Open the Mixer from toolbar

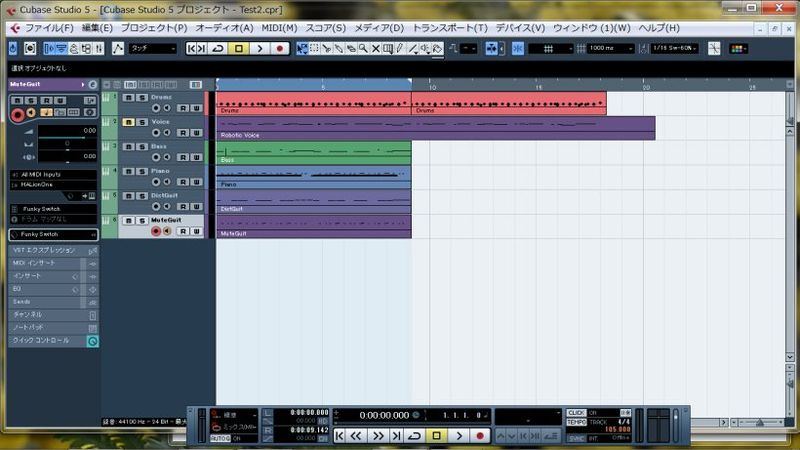click(x=99, y=48)
